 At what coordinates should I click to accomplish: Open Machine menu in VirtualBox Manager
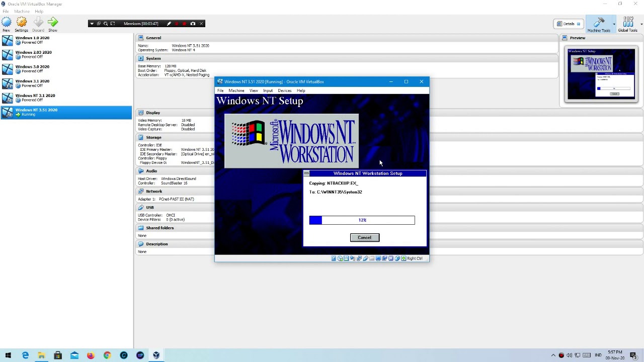22,11
